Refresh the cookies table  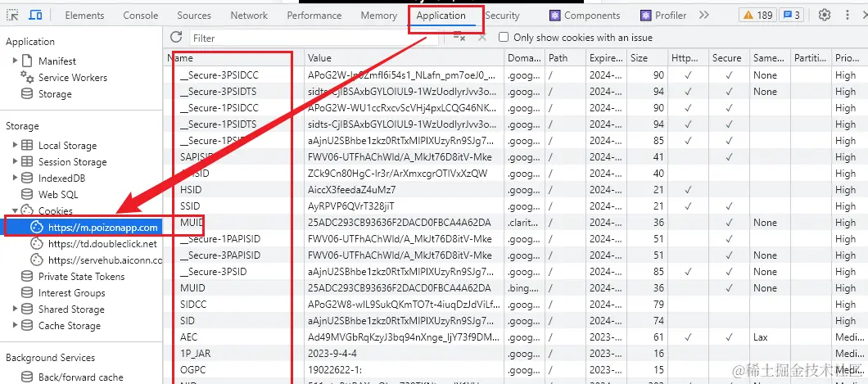(x=176, y=37)
